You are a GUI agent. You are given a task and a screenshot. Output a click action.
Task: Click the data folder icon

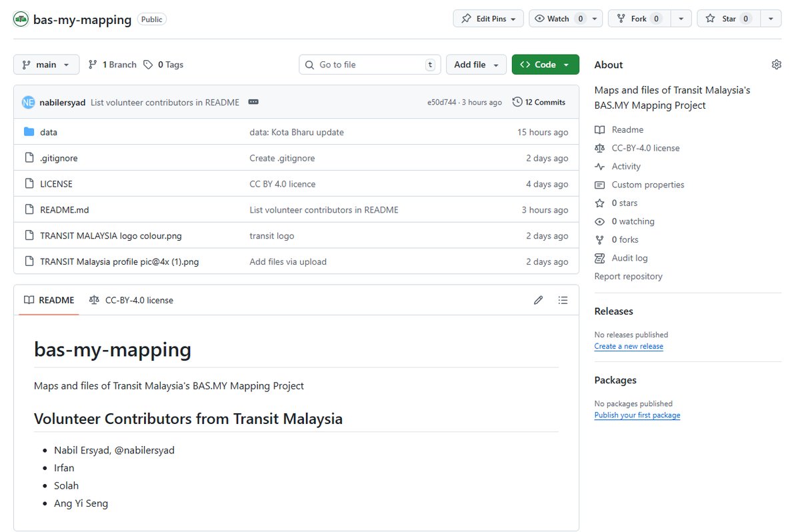click(29, 132)
